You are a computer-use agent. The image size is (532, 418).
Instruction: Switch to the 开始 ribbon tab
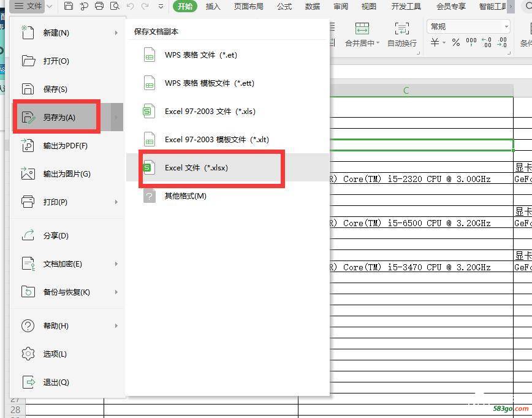[x=185, y=6]
